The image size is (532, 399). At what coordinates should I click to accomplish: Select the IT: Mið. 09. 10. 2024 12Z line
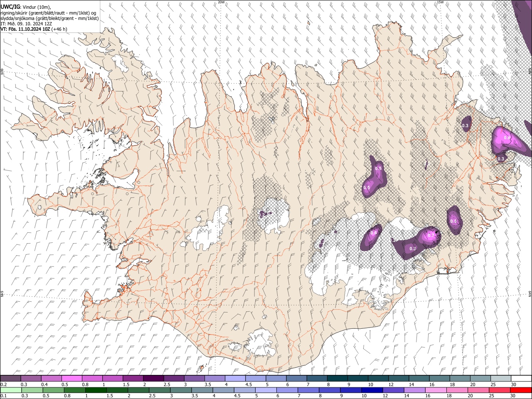point(26,24)
